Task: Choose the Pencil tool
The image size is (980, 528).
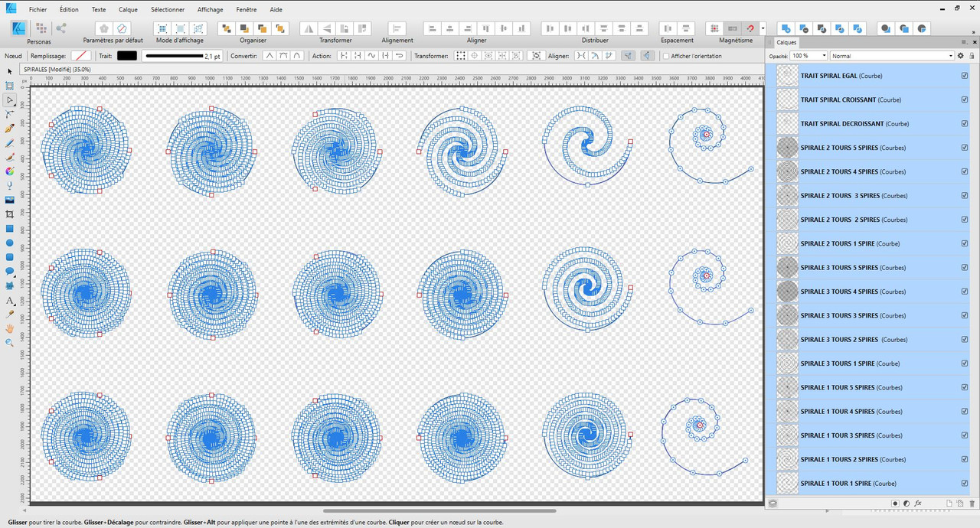Action: click(10, 143)
